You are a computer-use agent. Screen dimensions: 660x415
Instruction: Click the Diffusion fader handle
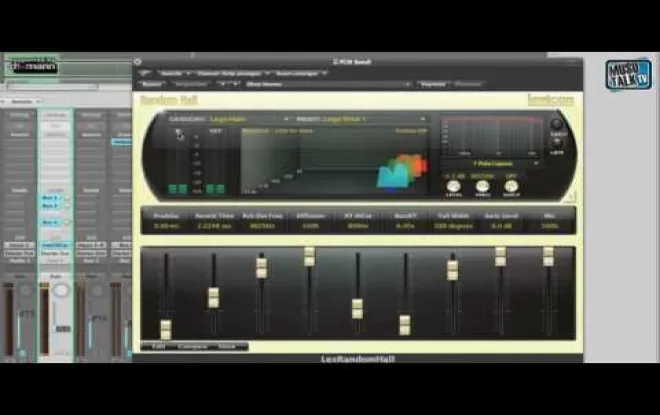[309, 256]
